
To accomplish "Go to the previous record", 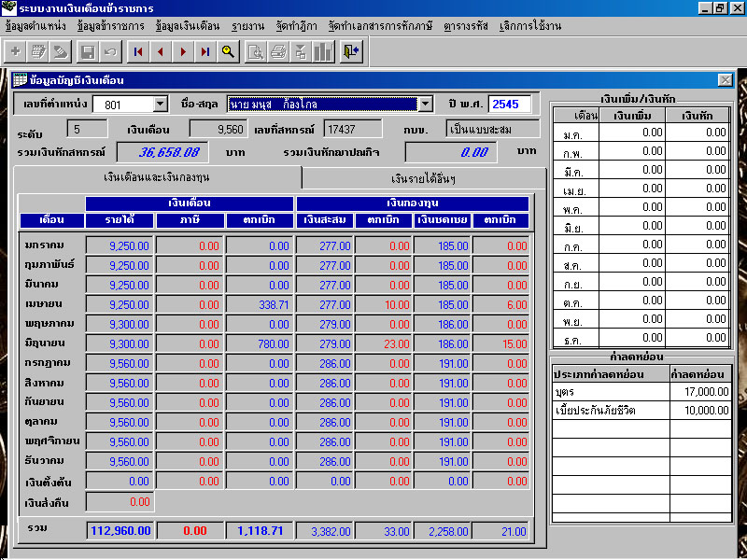I will click(161, 51).
